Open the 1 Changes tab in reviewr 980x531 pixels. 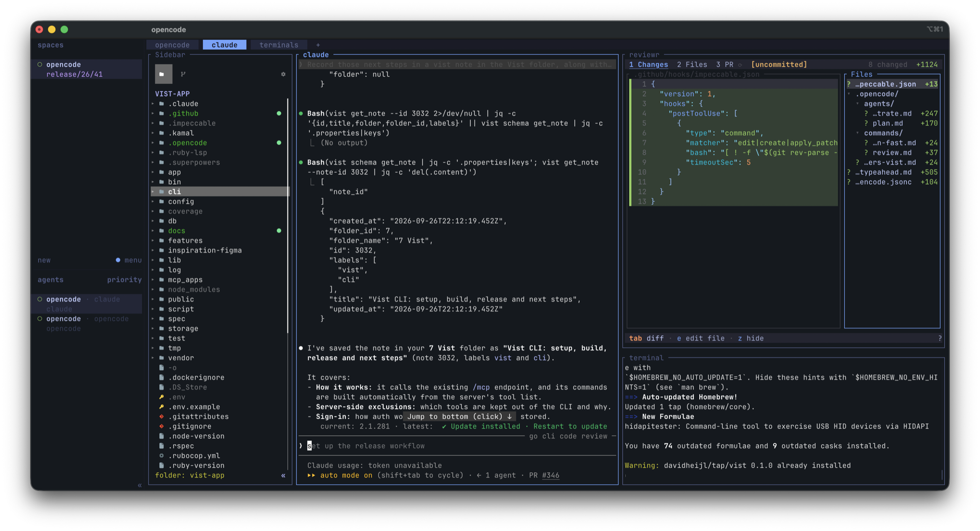[648, 64]
